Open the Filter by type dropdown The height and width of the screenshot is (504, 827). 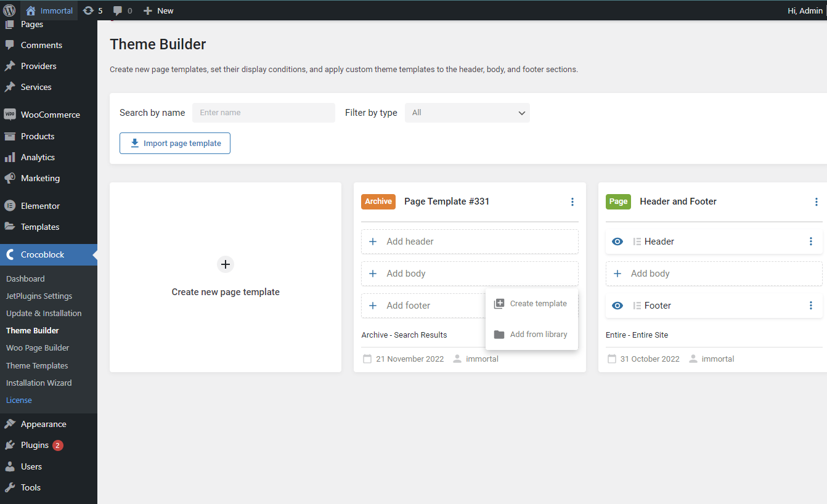pyautogui.click(x=467, y=113)
